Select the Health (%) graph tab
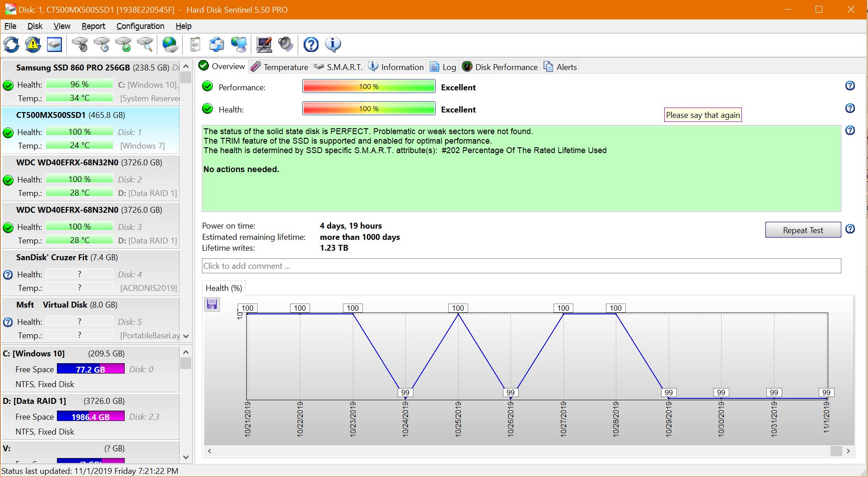 pyautogui.click(x=224, y=288)
